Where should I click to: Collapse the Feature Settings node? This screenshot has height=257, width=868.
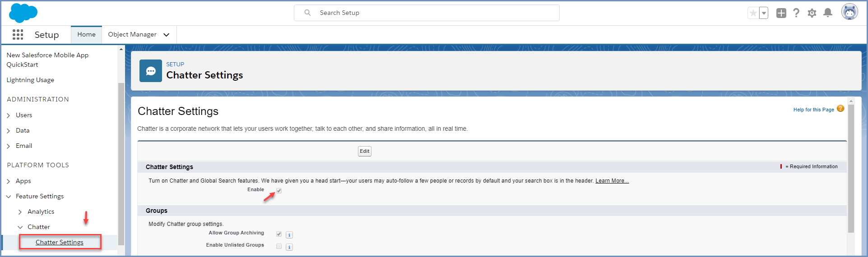click(x=9, y=197)
